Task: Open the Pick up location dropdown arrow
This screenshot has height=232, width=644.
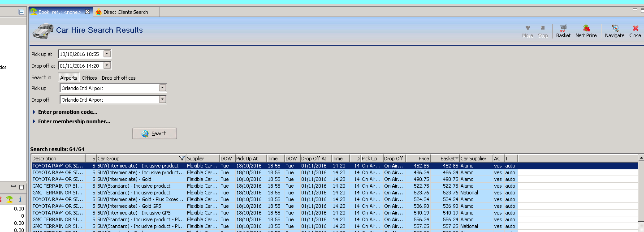Action: point(163,88)
